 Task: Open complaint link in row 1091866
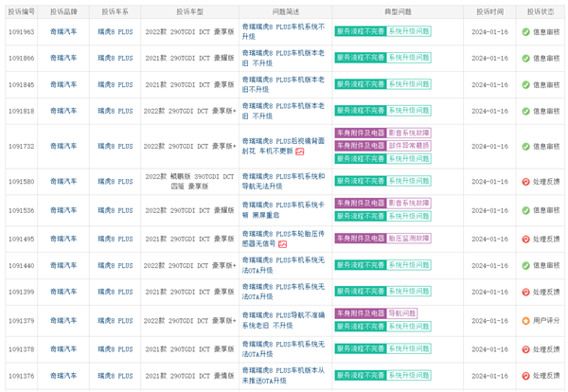click(283, 59)
